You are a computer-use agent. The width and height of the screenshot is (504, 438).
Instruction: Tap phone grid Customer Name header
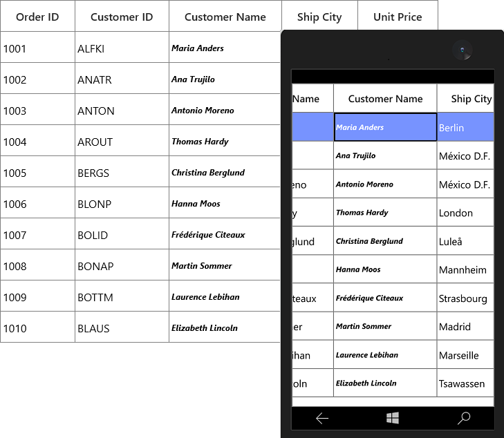pyautogui.click(x=385, y=99)
